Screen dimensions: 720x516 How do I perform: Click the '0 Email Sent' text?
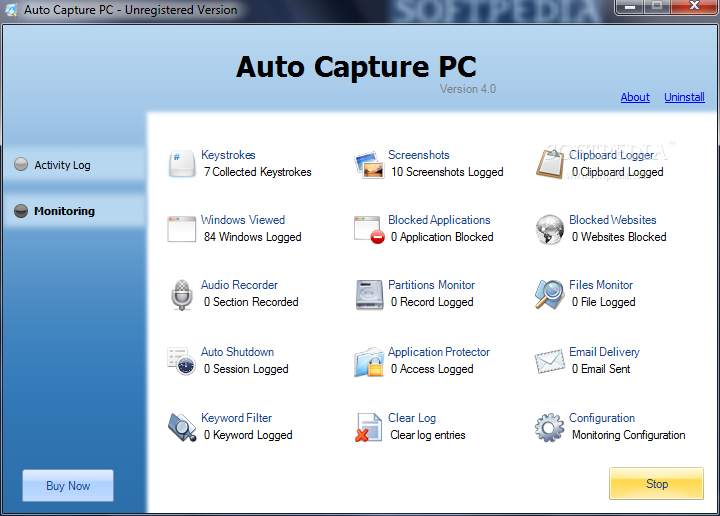coord(601,369)
